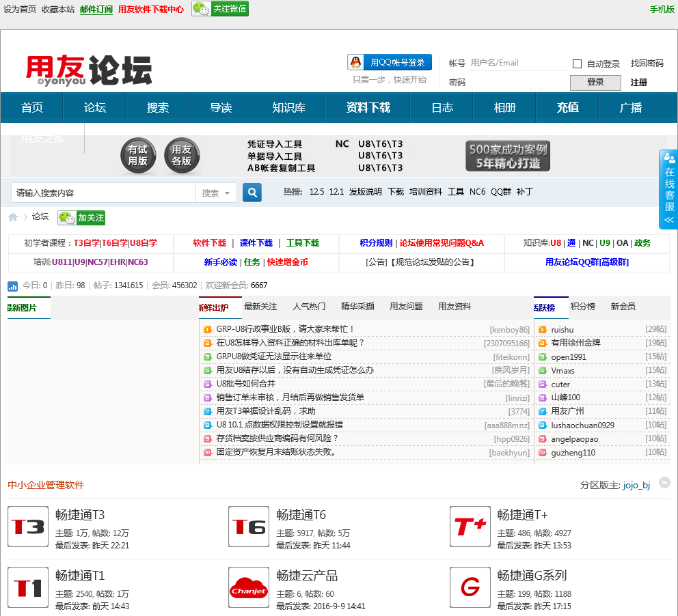Switch to the 新会员 tab
The image size is (678, 616).
click(x=623, y=306)
